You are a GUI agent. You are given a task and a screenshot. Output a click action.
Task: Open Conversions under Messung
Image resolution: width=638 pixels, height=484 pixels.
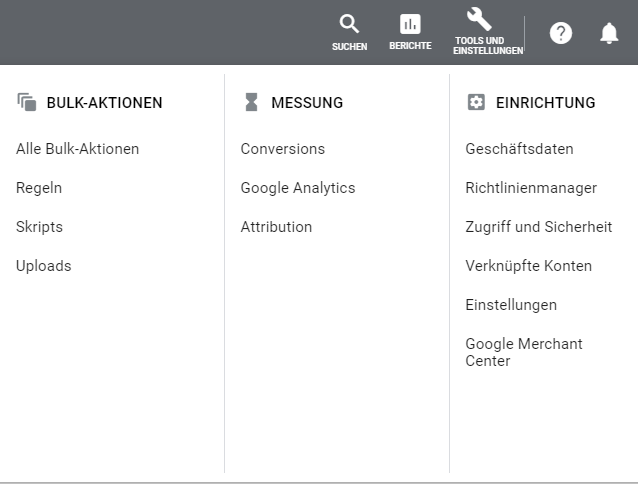[x=283, y=149]
